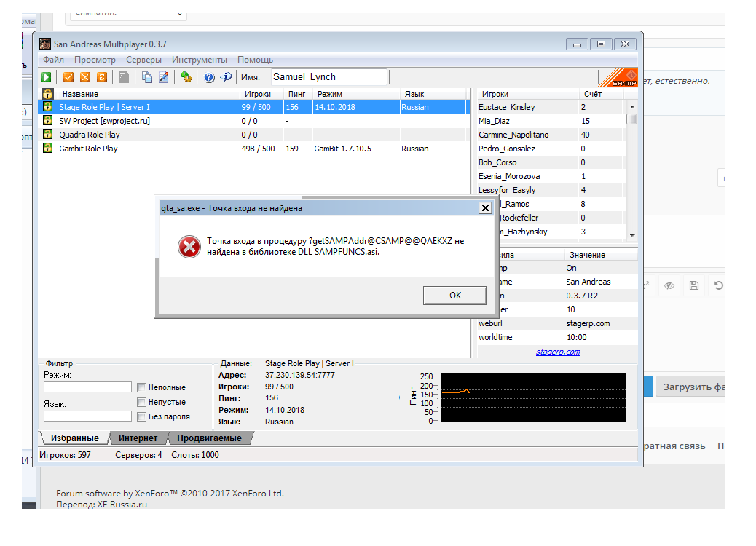Click the Server Properties pencil icon
The height and width of the screenshot is (546, 756).
coord(164,77)
